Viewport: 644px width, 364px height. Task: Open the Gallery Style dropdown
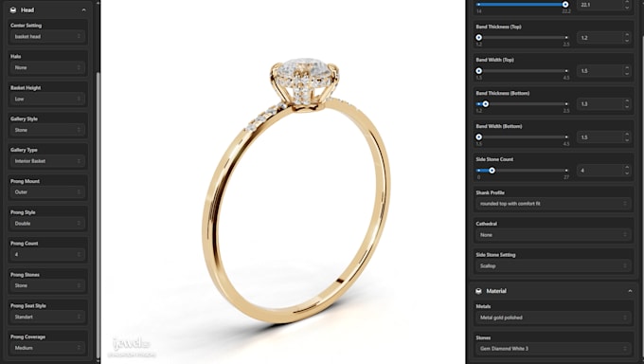(x=47, y=130)
